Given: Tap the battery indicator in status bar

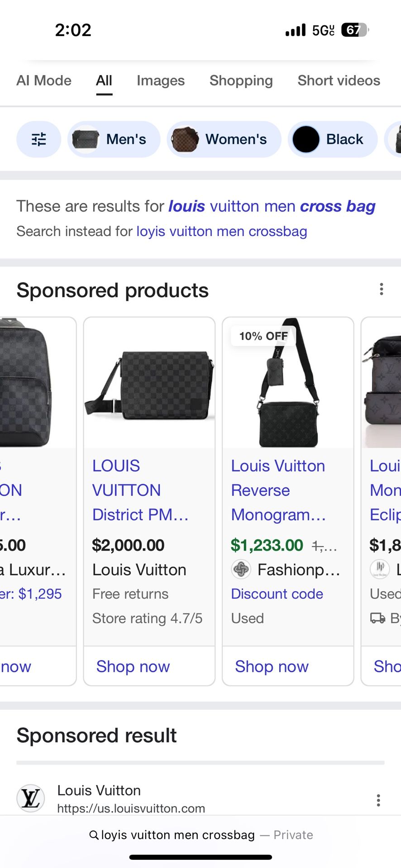Looking at the screenshot, I should point(356,30).
